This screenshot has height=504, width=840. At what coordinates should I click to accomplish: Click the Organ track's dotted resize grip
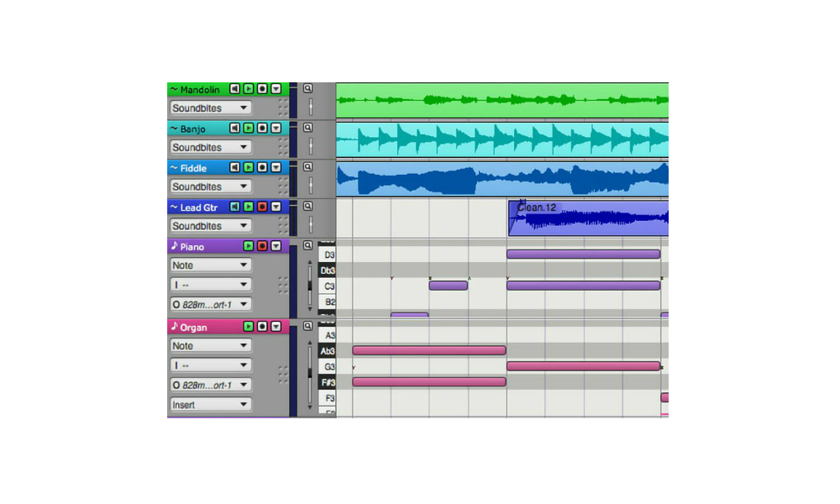(283, 375)
